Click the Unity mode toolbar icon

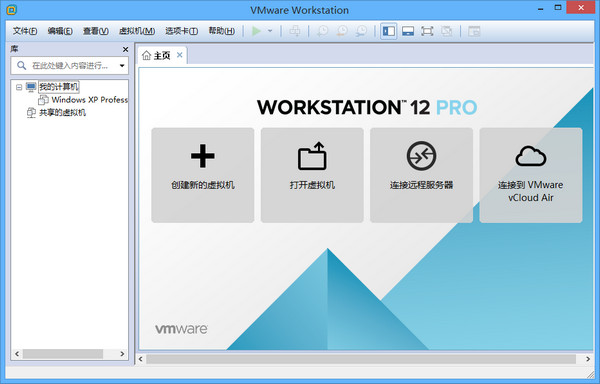click(x=446, y=31)
